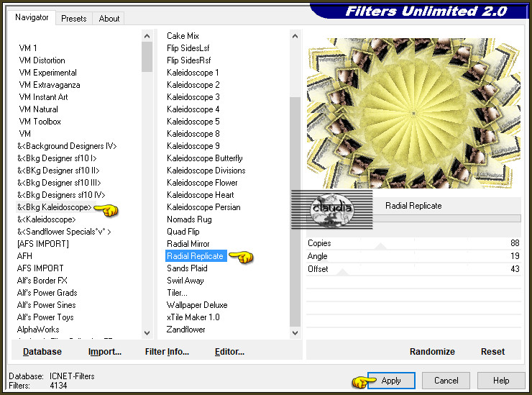Choose the Nomads Rug filter
This screenshot has height=395, width=532.
click(x=189, y=219)
